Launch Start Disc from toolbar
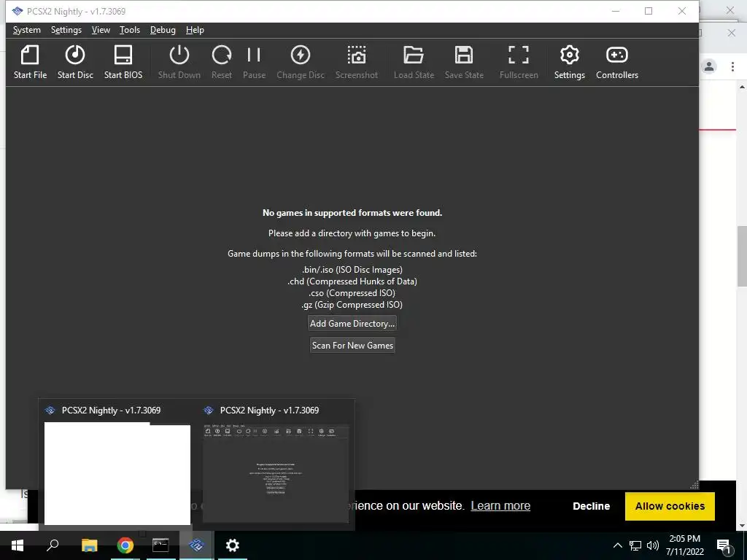Screen dimensions: 747x560 click(x=75, y=62)
